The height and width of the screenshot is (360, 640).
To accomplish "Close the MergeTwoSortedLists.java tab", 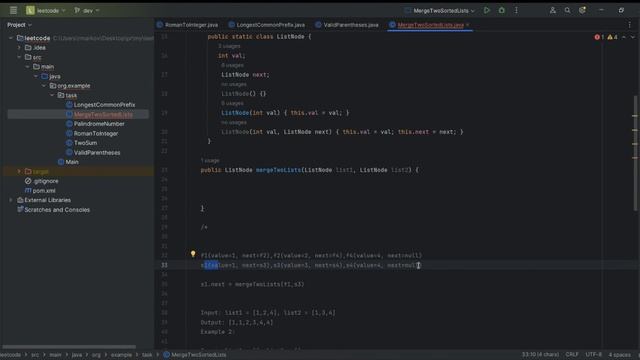I will [x=467, y=25].
